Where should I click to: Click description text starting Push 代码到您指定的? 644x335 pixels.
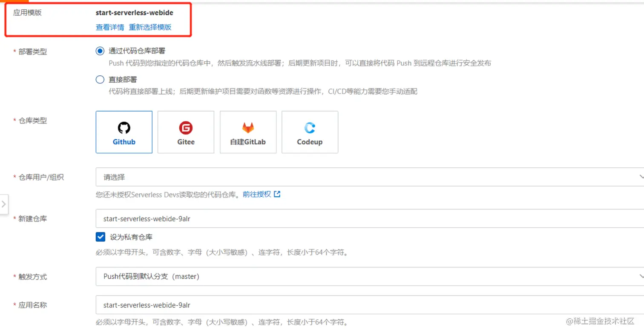point(300,63)
